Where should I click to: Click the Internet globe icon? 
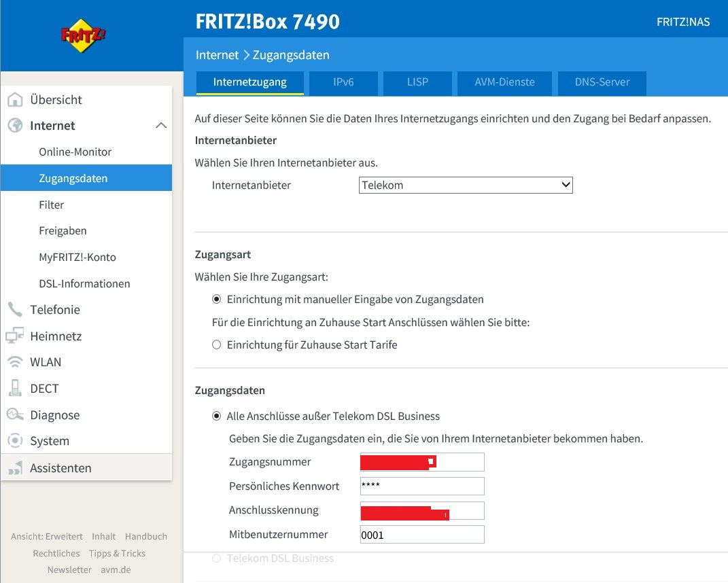pos(16,125)
